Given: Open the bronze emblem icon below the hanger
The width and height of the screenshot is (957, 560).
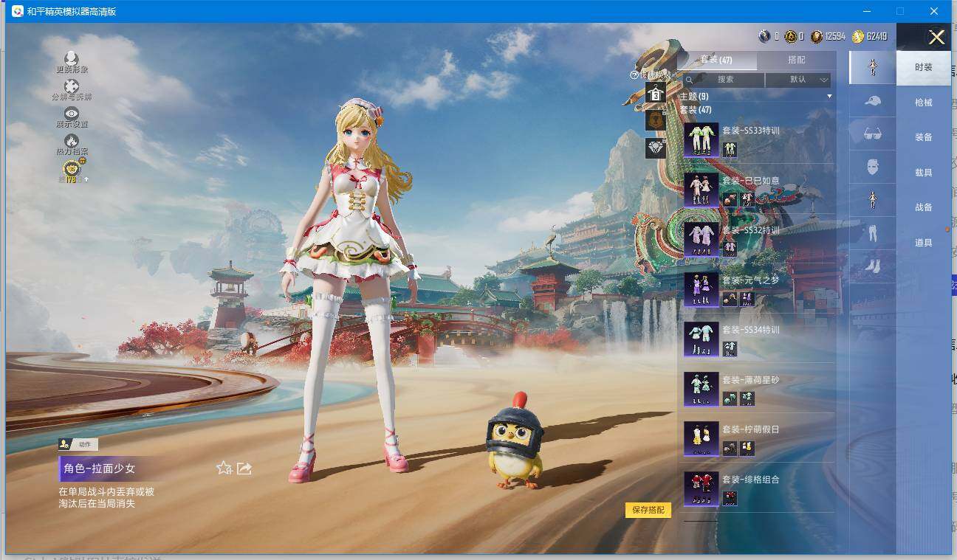Looking at the screenshot, I should click(x=656, y=120).
